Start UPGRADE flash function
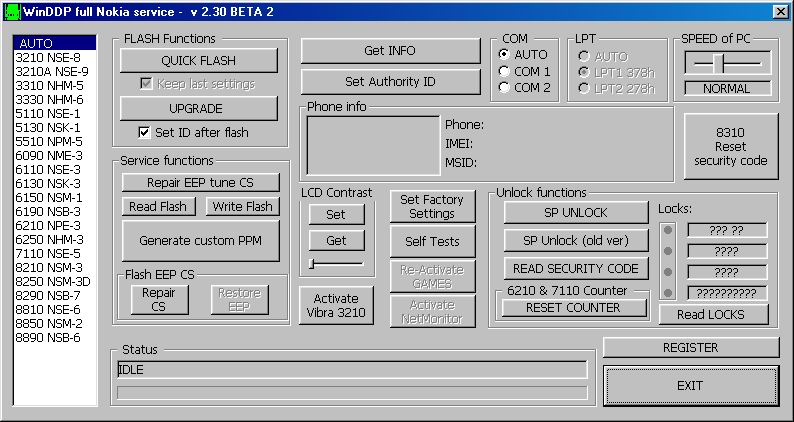794x422 pixels. (x=198, y=108)
